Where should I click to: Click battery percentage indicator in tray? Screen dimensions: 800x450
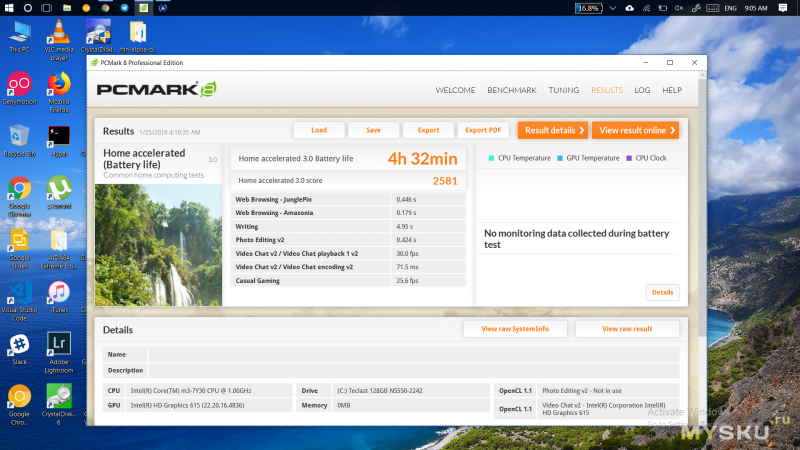point(589,8)
